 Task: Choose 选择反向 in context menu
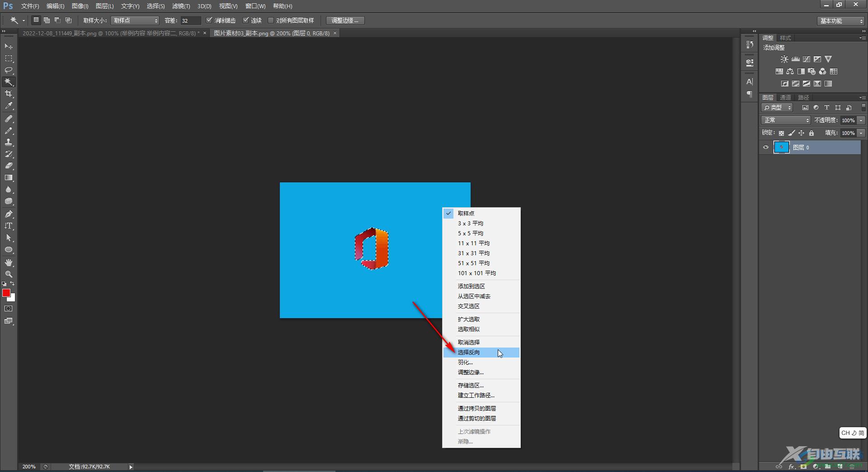[481, 353]
